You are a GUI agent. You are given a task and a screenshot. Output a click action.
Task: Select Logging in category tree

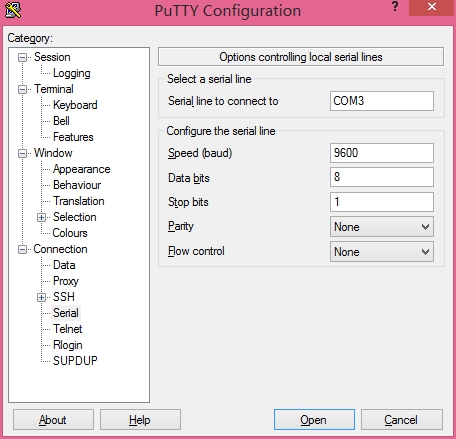coord(72,73)
